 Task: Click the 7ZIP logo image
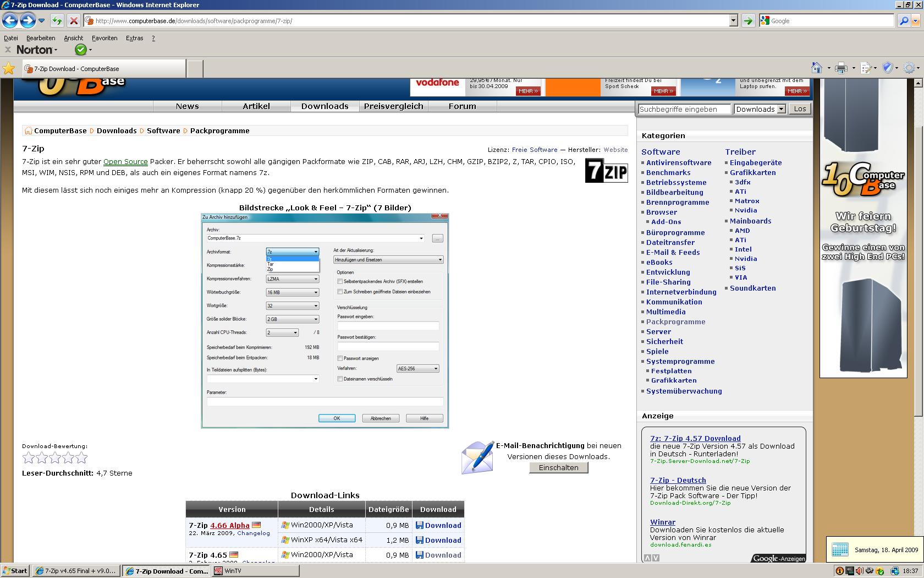606,170
